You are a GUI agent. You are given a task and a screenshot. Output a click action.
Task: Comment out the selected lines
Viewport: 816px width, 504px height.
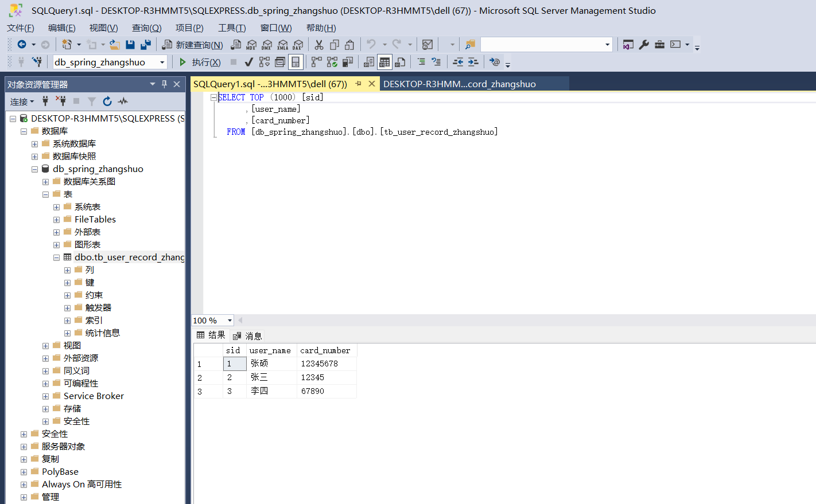421,62
